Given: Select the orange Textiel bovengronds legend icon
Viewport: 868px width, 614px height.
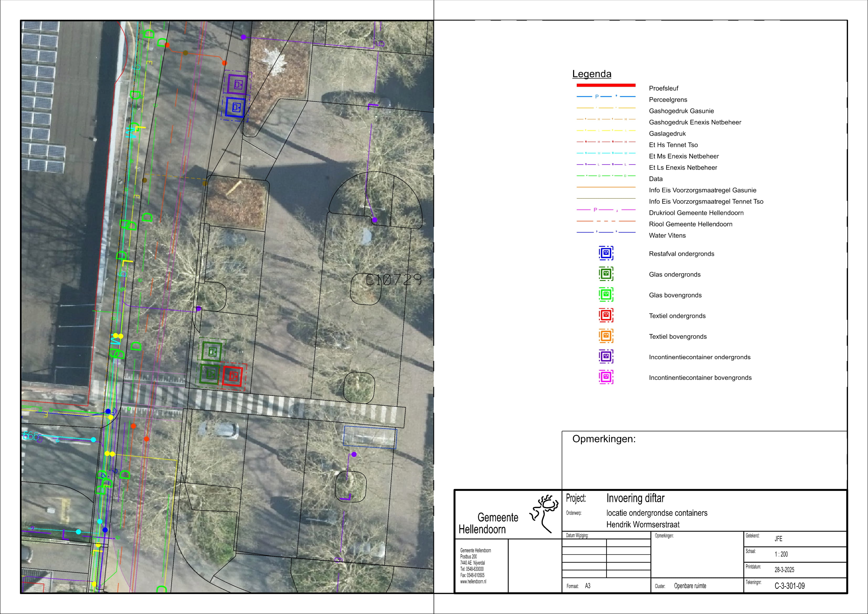Looking at the screenshot, I should 606,336.
